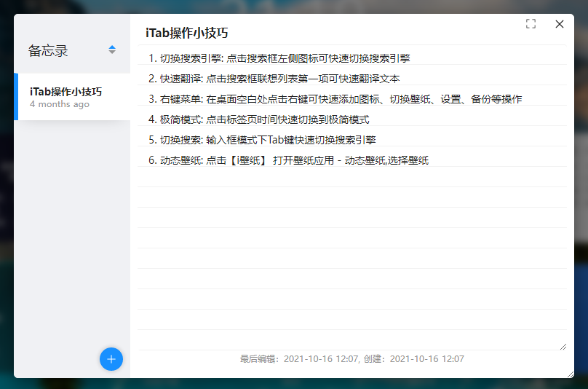Click the 最后编辑 timestamp in the footer

pyautogui.click(x=298, y=359)
